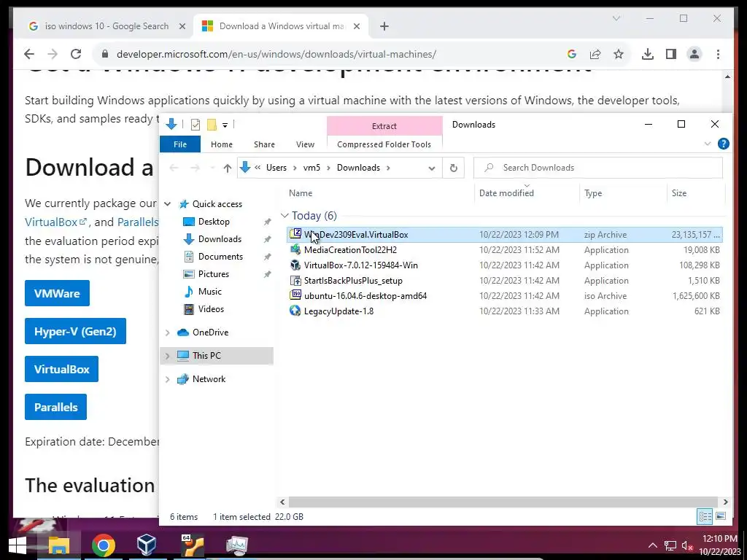Select the StartIsBackPlusPlus_setup file icon
This screenshot has width=747, height=560.
pyautogui.click(x=295, y=281)
